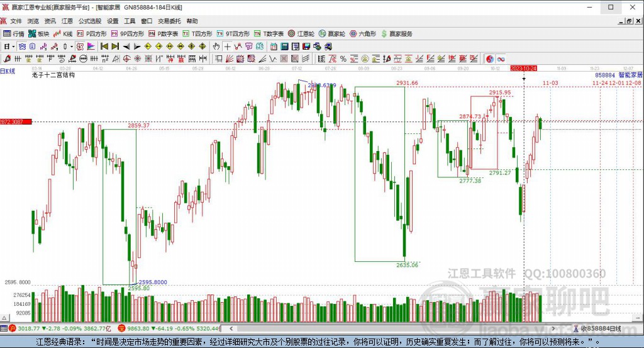Image resolution: width=644 pixels, height=348 pixels.
Task: Open the 江恩 menu
Action: pos(67,21)
